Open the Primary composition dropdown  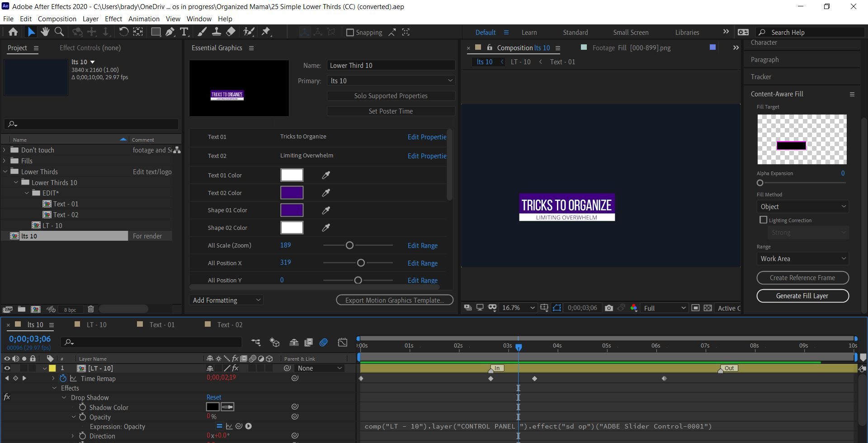pos(391,81)
